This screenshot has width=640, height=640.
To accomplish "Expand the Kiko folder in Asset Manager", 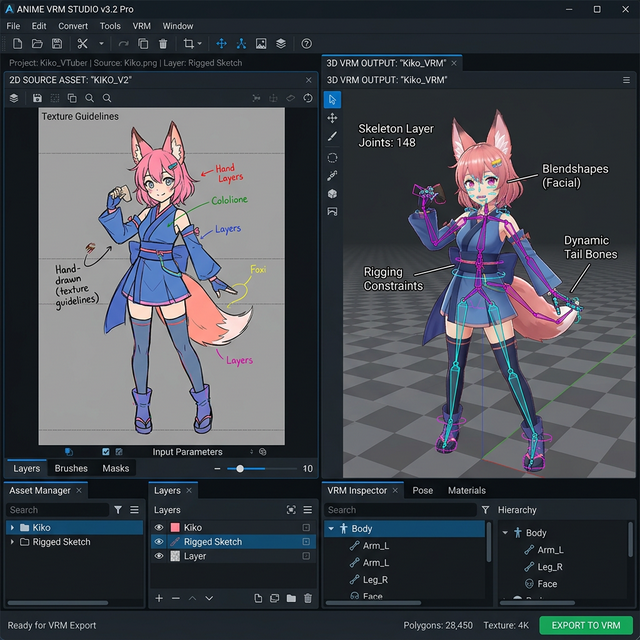I will point(12,527).
